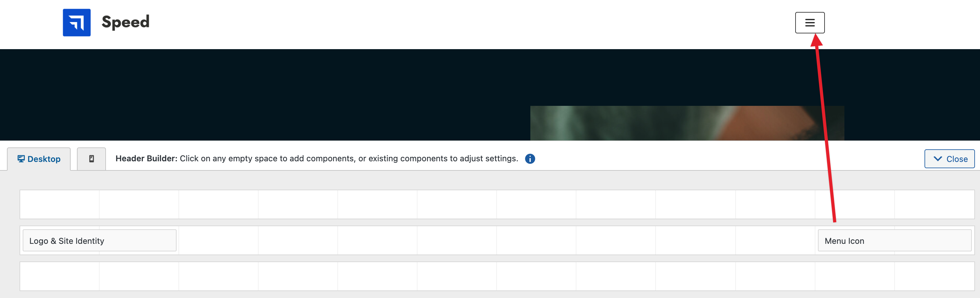Click the arrow logo beside the word Speed
The width and height of the screenshot is (980, 298).
[x=77, y=22]
